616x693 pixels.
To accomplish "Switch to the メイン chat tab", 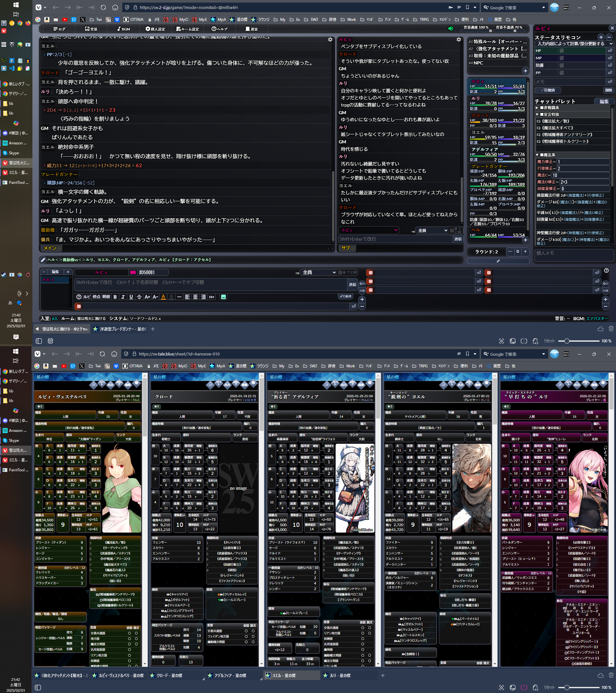I will pyautogui.click(x=52, y=248).
